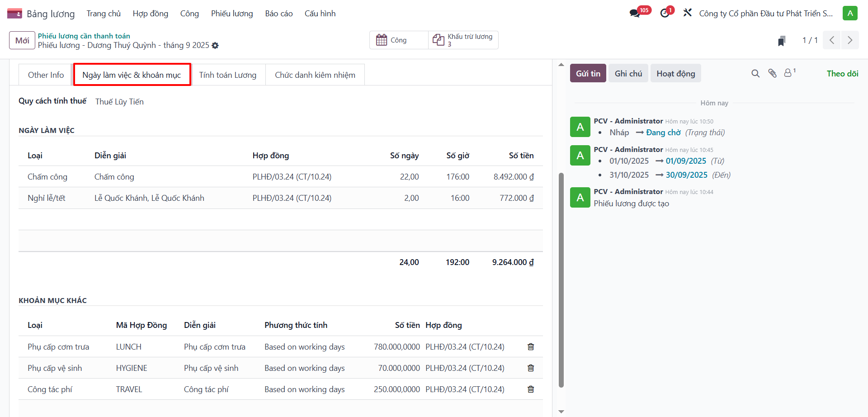Open the activities clock icon
868x417 pixels.
point(665,13)
